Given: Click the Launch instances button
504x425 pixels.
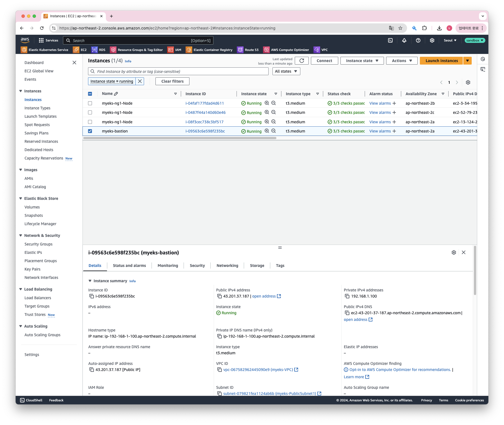Looking at the screenshot, I should (442, 61).
